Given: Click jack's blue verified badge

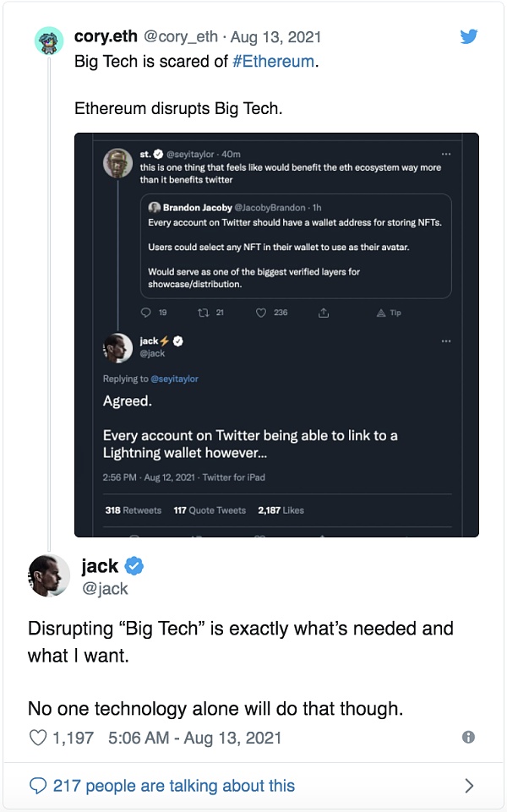Looking at the screenshot, I should point(134,565).
